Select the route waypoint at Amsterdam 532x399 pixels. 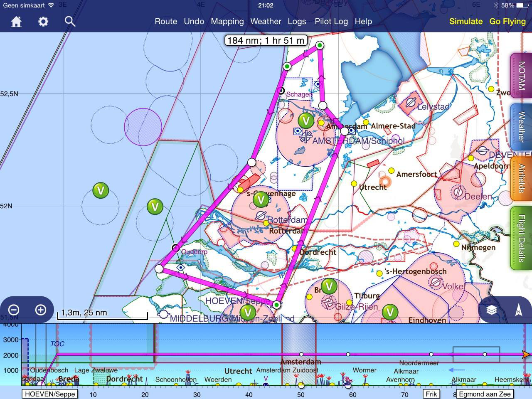pos(344,131)
